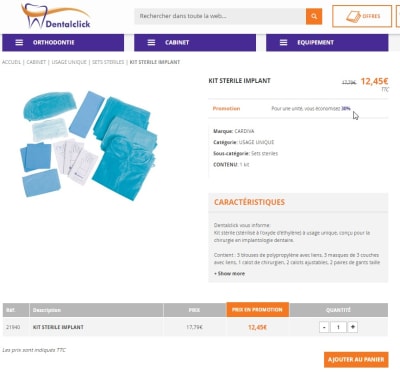Expand description with Show more
The height and width of the screenshot is (381, 400).
pos(230,274)
